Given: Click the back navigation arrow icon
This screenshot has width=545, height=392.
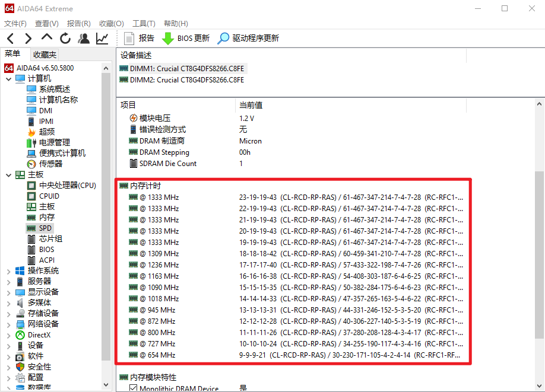Looking at the screenshot, I should pyautogui.click(x=9, y=37).
